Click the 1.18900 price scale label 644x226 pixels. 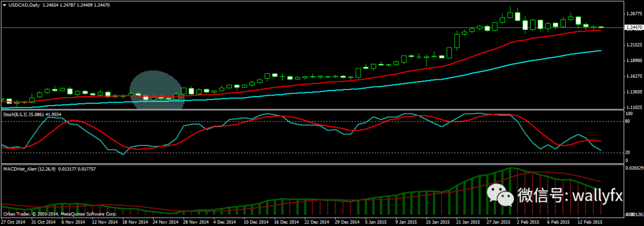click(634, 60)
